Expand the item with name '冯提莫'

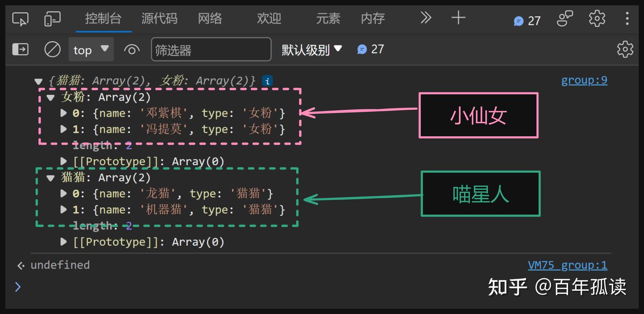point(64,129)
